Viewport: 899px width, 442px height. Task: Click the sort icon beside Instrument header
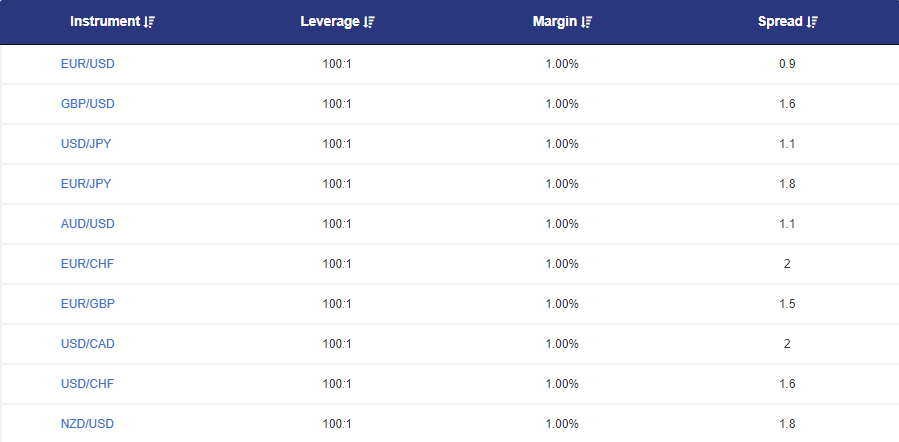[150, 22]
